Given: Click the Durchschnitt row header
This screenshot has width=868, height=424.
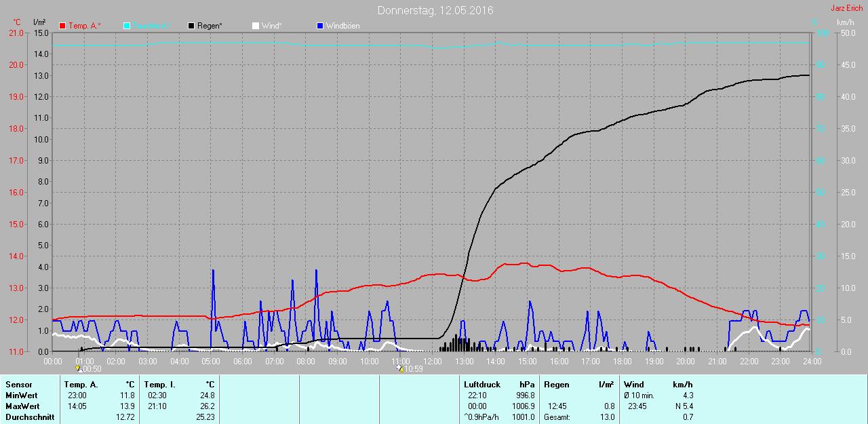Looking at the screenshot, I should (30, 417).
